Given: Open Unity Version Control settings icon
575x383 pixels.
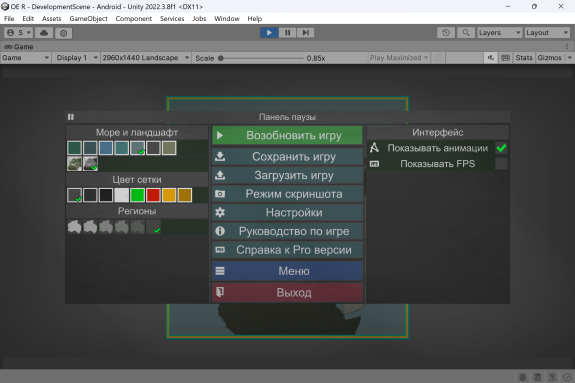Looking at the screenshot, I should pos(63,33).
